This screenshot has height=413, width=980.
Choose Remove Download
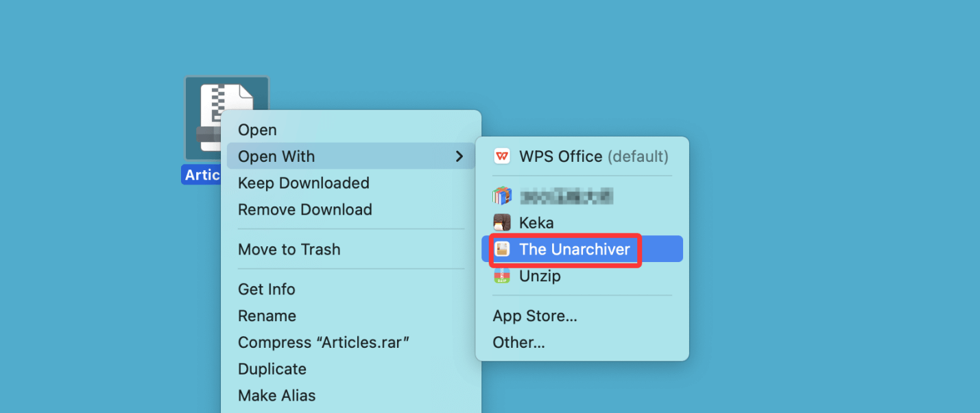[x=304, y=210]
